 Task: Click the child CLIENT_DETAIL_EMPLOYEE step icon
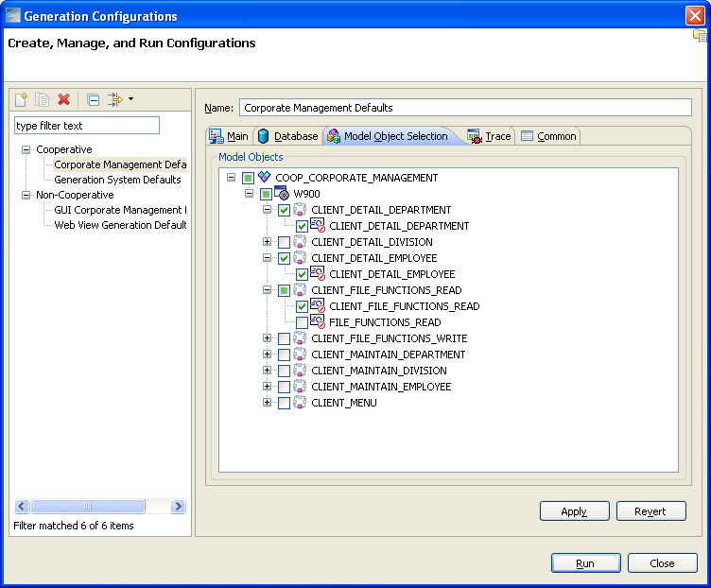tap(318, 273)
